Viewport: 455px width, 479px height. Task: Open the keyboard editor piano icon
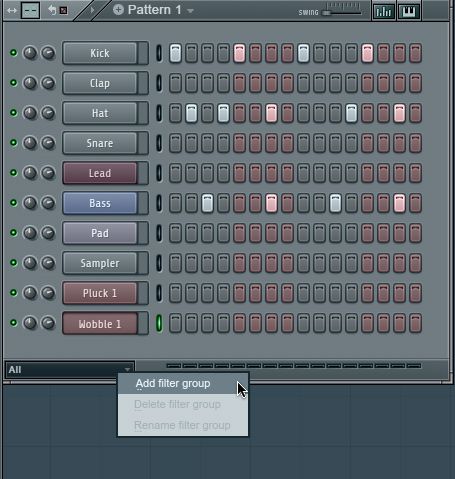[x=409, y=11]
